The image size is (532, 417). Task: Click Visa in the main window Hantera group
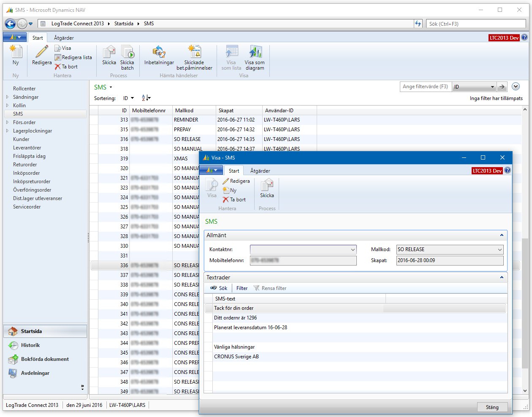[63, 48]
